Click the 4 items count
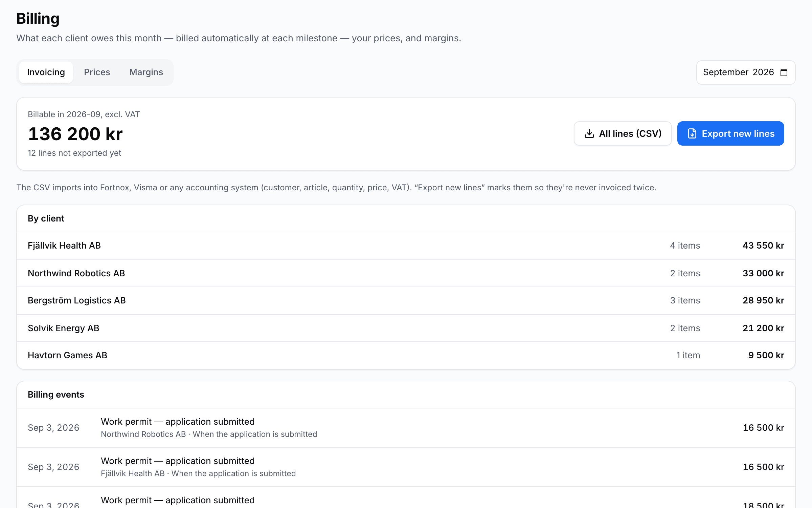 pyautogui.click(x=685, y=246)
